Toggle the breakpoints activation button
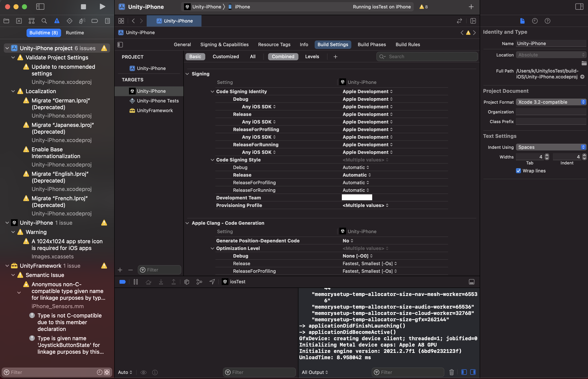Screen dimensions: 588x379 coord(122,282)
